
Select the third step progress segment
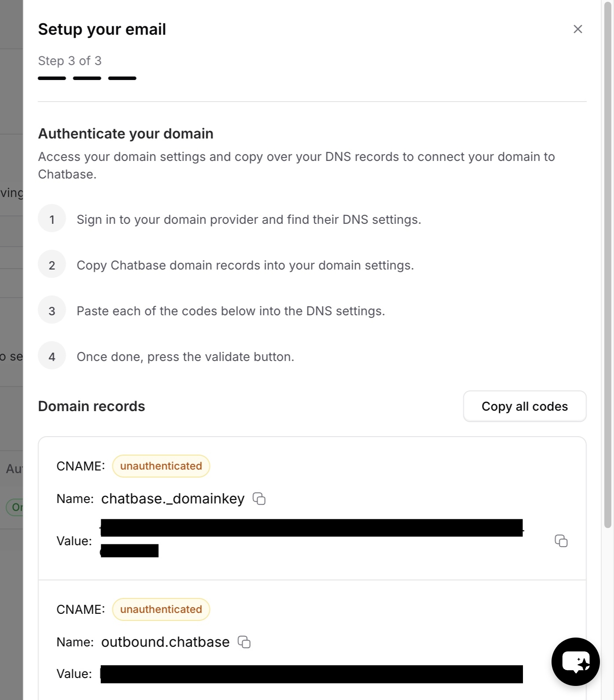[122, 78]
